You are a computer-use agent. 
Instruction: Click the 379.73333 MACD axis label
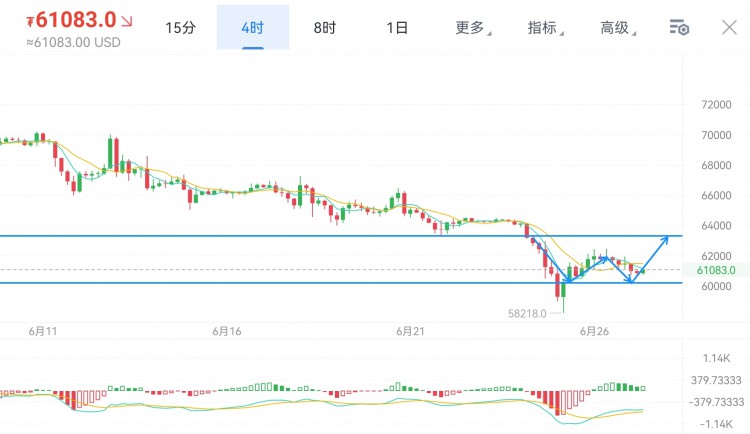[716, 380]
